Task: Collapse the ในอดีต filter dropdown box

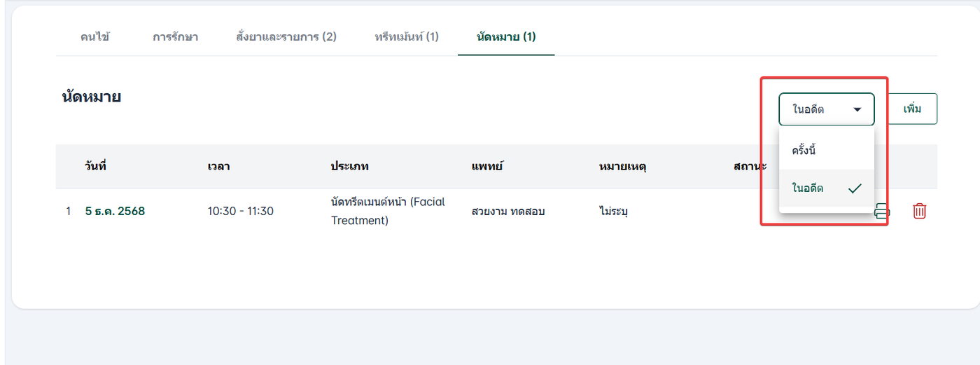Action: (826, 109)
